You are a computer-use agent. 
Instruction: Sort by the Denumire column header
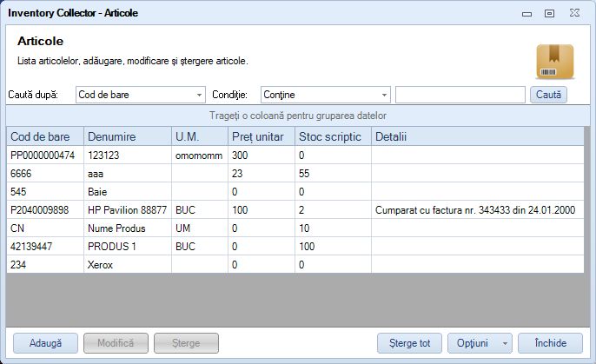[128, 136]
